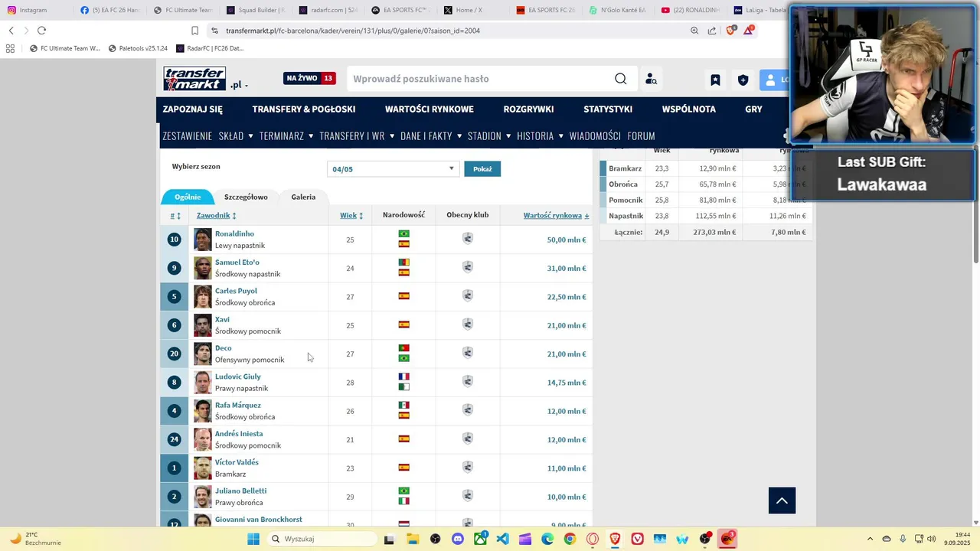Open the Windows Start menu
The height and width of the screenshot is (551, 980).
tap(253, 539)
